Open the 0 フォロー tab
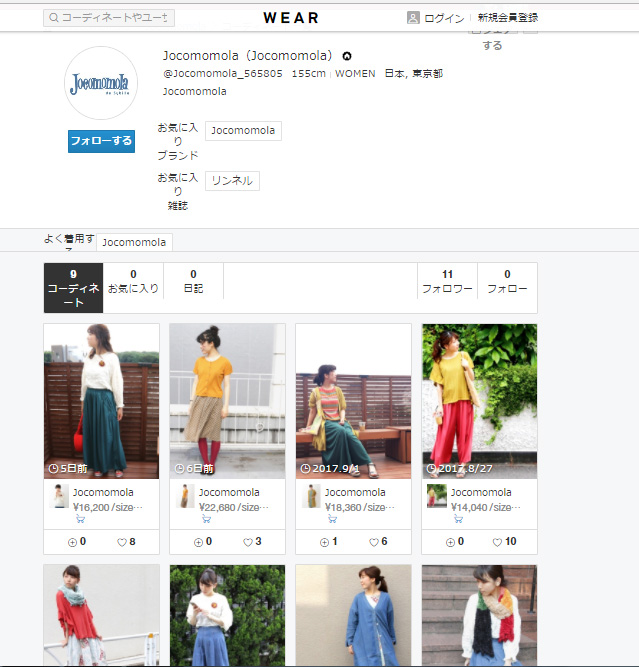 click(x=507, y=282)
